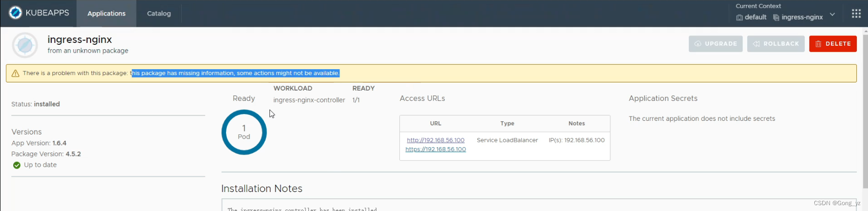Screen dimensions: 868x211
Task: Click the Versions heading
Action: 27,132
